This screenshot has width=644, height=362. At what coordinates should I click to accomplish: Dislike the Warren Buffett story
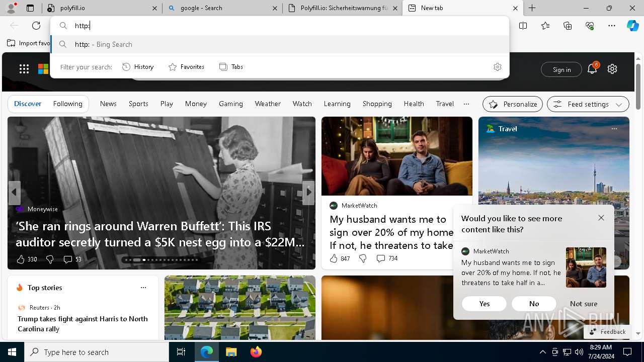tap(50, 259)
